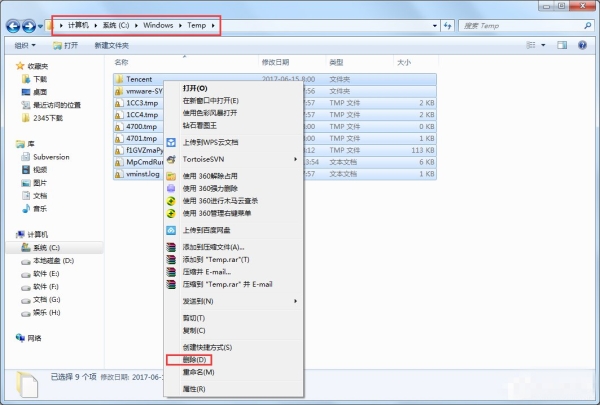Screen dimensions: 600x405
Task: Open the address bar history dropdown
Action: click(435, 26)
